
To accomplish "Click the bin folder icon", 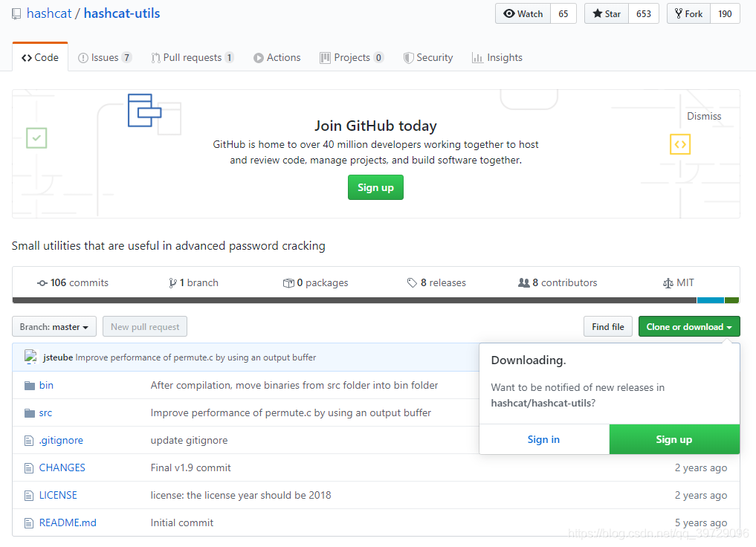I will pyautogui.click(x=30, y=386).
